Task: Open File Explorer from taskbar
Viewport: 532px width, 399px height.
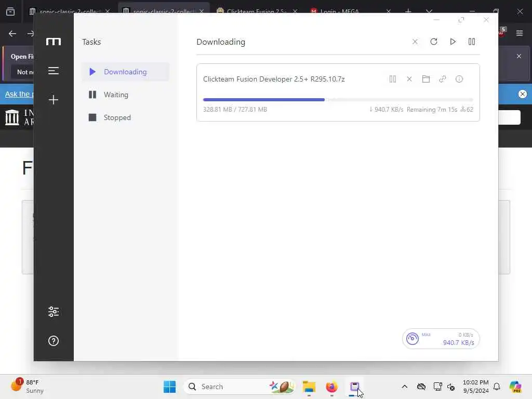Action: 309,387
